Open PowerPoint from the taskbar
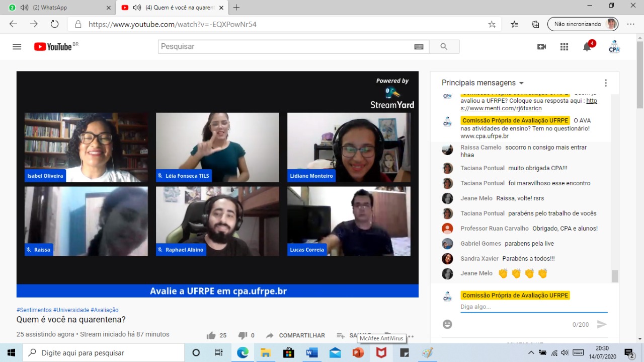The width and height of the screenshot is (644, 362). click(x=358, y=353)
